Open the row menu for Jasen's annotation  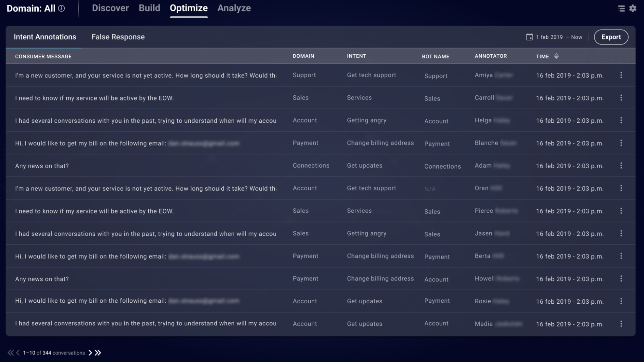click(621, 233)
